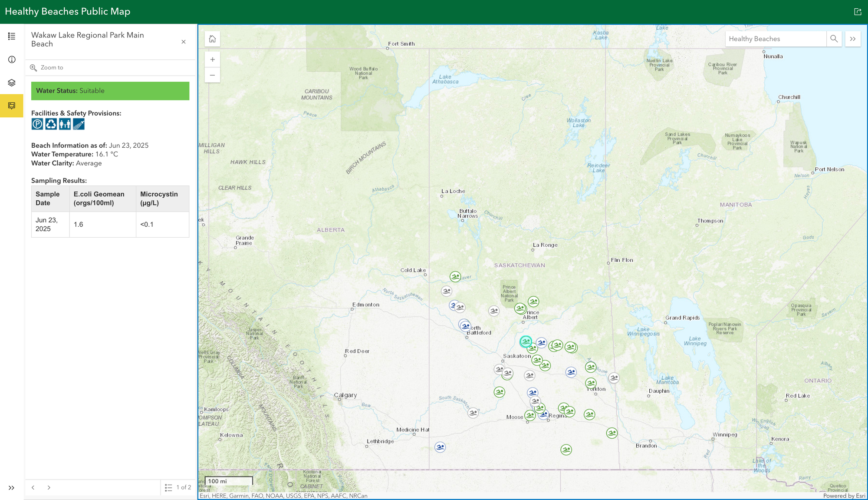Click the map Home extent button
This screenshot has height=500, width=868.
(212, 39)
